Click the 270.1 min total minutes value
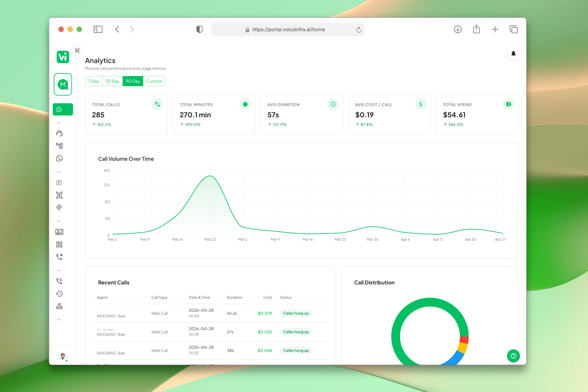Image resolution: width=588 pixels, height=392 pixels. point(195,115)
